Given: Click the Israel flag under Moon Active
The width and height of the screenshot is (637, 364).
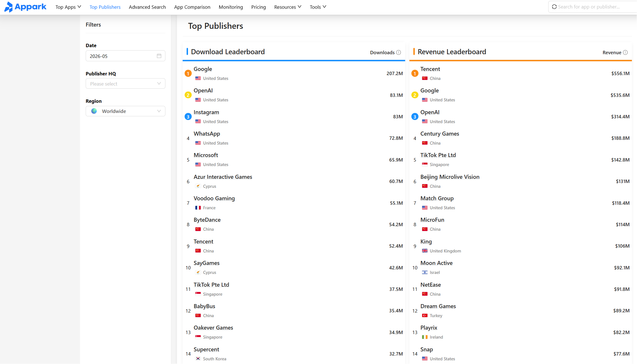Looking at the screenshot, I should 425,273.
